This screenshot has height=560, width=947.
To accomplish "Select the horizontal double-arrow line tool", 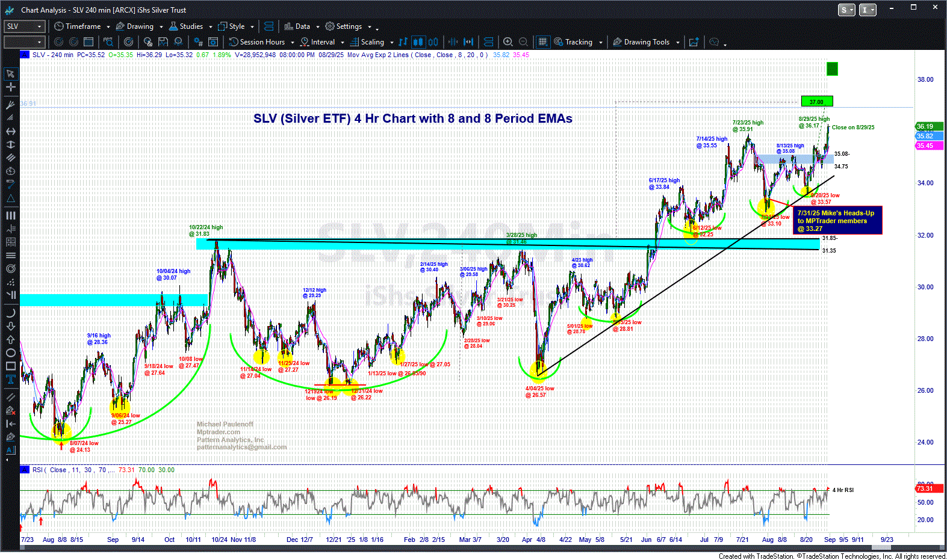I will (x=10, y=131).
